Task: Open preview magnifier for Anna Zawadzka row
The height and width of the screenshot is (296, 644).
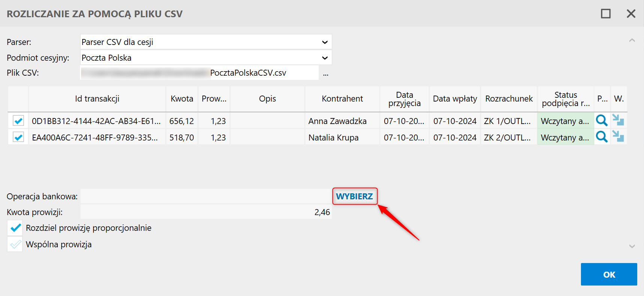Action: [x=602, y=121]
